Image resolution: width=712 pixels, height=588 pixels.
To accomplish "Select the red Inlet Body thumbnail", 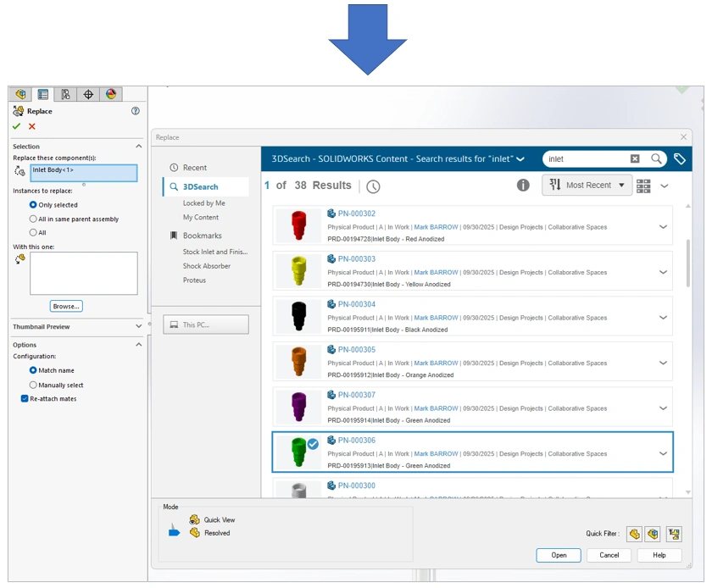I will pos(298,225).
